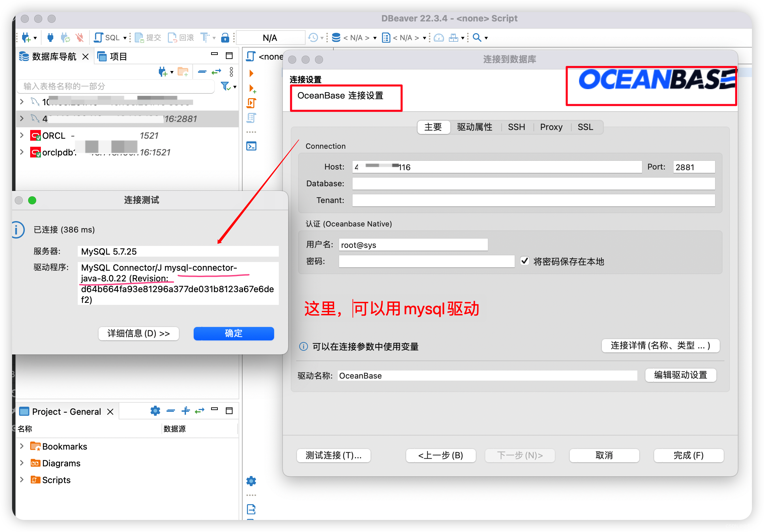Click the explain plan icon in editor sidebar
Viewport: 764px width, 532px height.
[251, 118]
